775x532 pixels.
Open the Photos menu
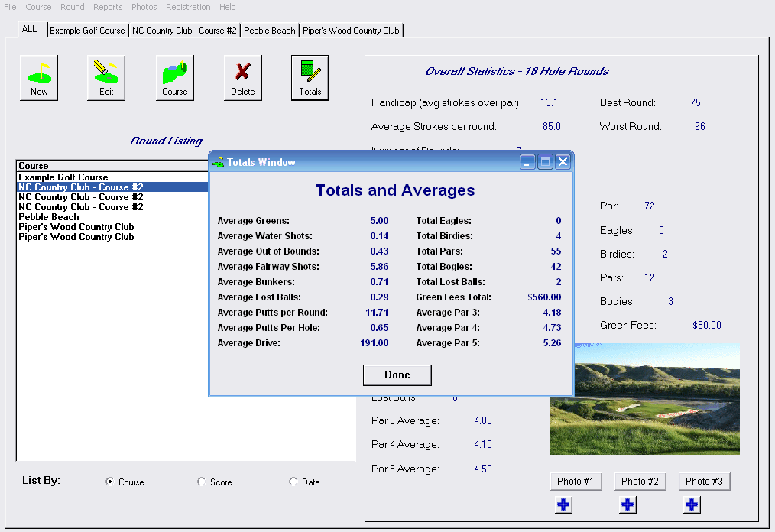pos(144,7)
